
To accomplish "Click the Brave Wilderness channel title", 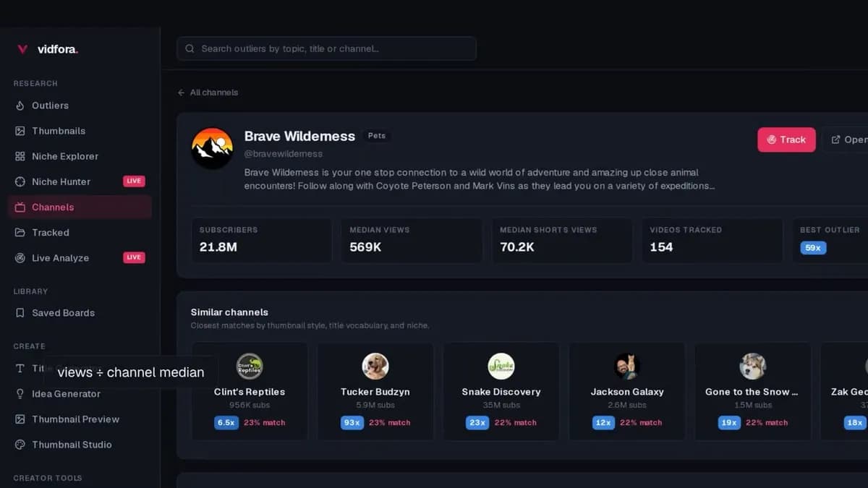I will coord(299,136).
